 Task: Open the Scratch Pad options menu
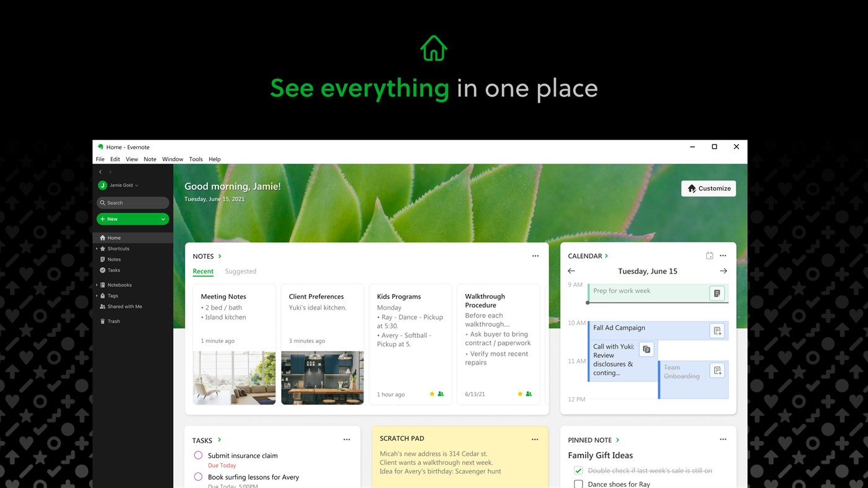[534, 439]
